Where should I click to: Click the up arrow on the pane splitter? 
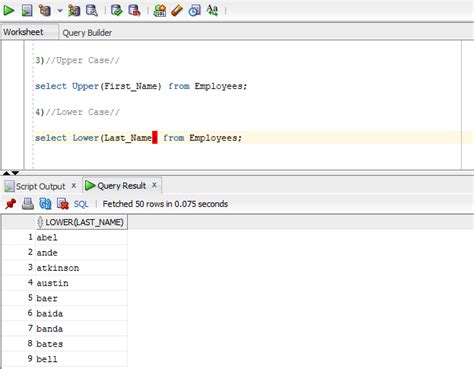pos(6,173)
